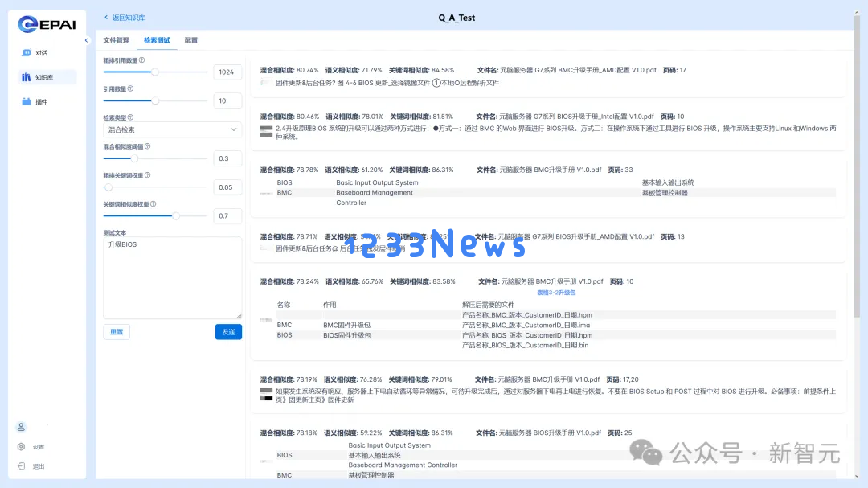Click the 发送 send button
The height and width of the screenshot is (488, 868).
228,332
